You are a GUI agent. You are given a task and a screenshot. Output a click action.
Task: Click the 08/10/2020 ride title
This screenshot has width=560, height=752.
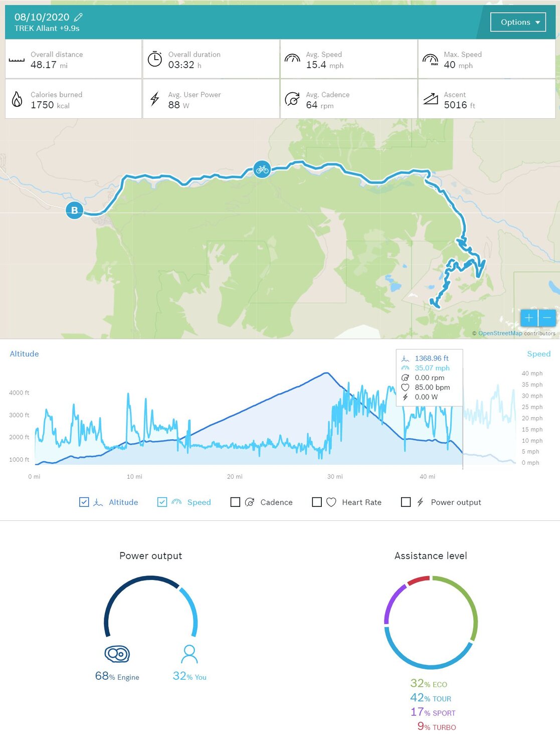[42, 17]
